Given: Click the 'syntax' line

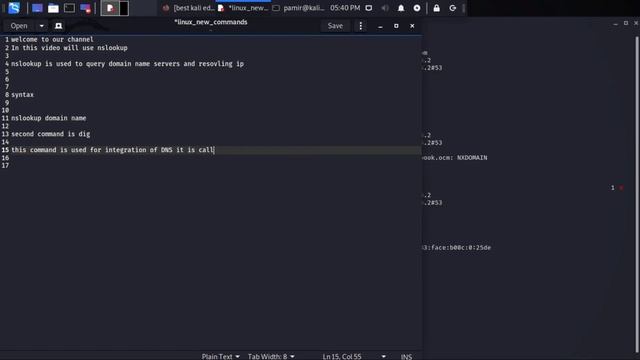Looking at the screenshot, I should tap(22, 95).
